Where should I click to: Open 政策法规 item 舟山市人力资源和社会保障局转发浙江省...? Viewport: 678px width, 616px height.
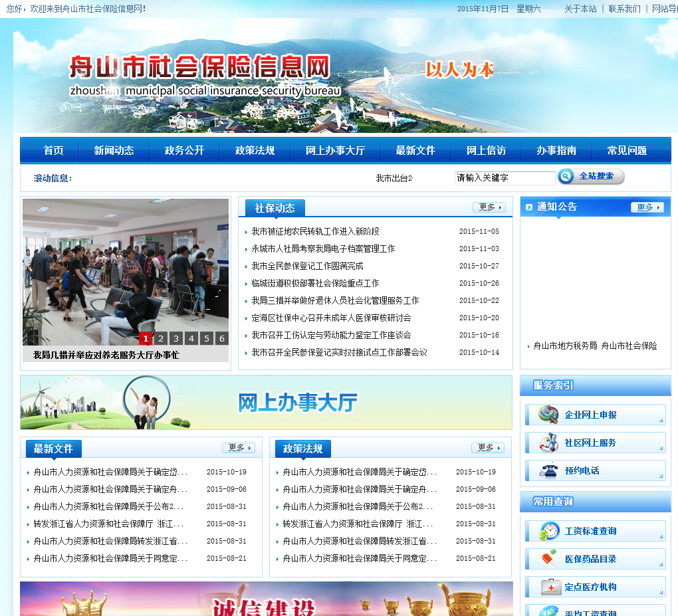pos(360,541)
